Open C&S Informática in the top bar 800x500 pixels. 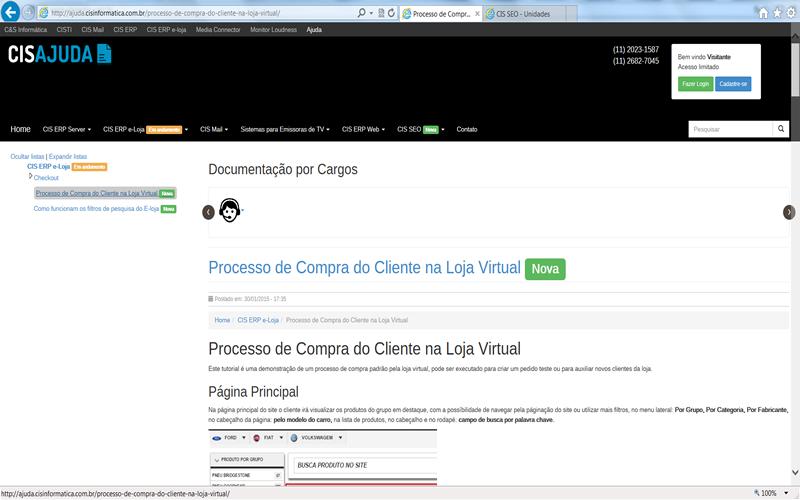click(26, 30)
